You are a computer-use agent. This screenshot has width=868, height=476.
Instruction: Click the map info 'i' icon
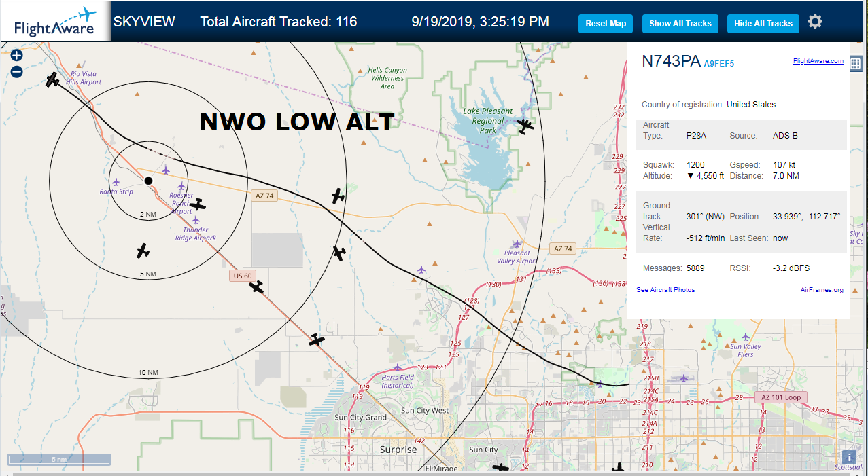(849, 457)
